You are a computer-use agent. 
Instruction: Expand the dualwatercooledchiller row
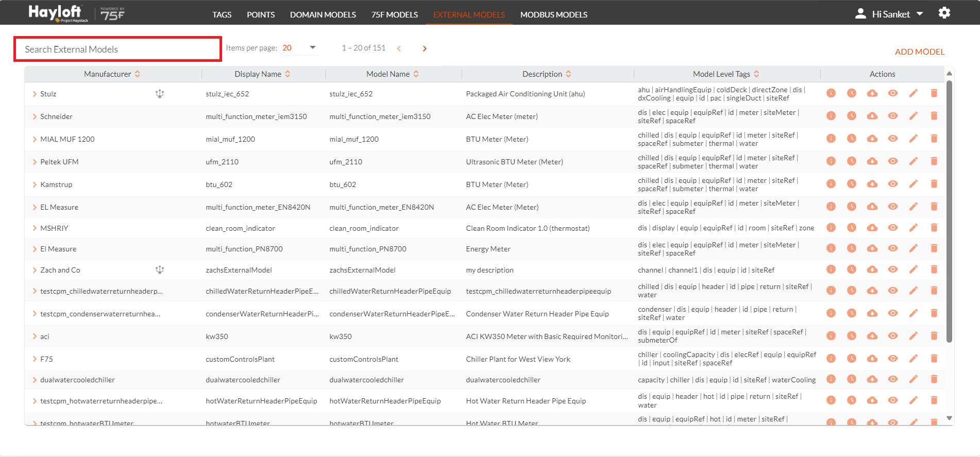coord(35,380)
